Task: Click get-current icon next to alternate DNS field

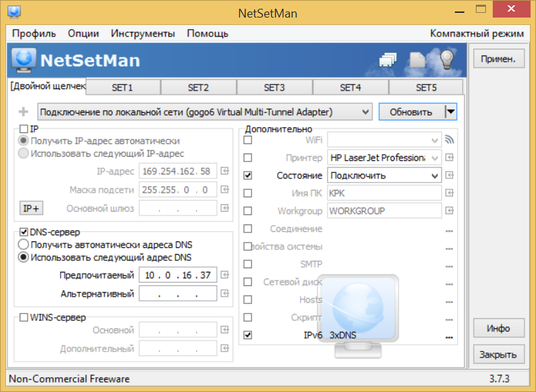Action: tap(224, 293)
